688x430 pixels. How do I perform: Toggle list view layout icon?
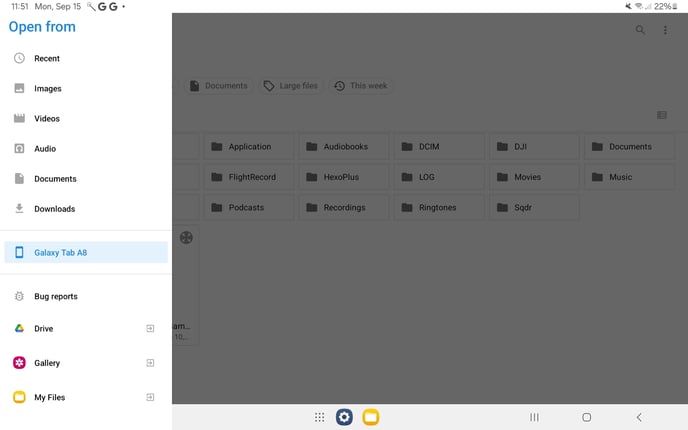[x=662, y=115]
